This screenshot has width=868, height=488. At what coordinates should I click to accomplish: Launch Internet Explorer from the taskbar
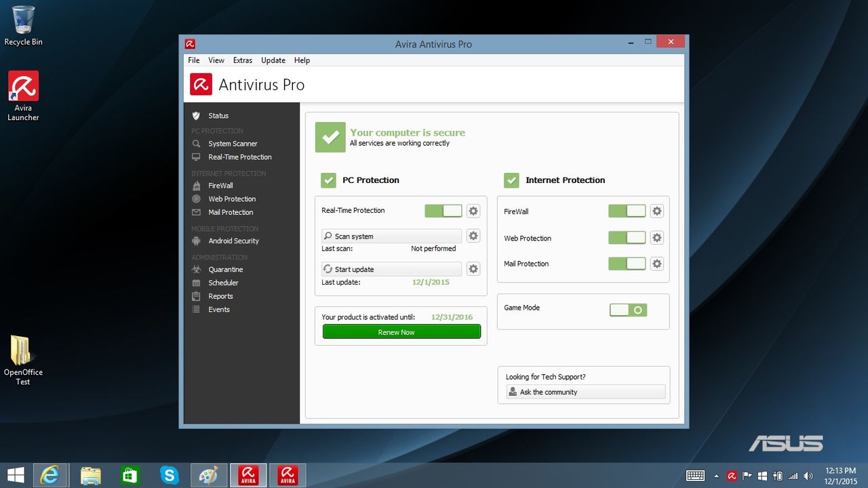(x=50, y=475)
